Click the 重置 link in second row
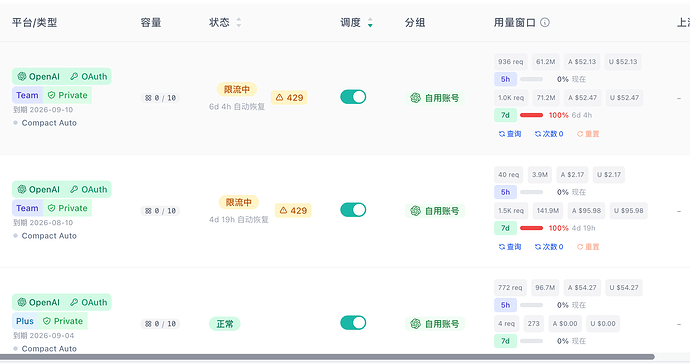 pyautogui.click(x=588, y=246)
